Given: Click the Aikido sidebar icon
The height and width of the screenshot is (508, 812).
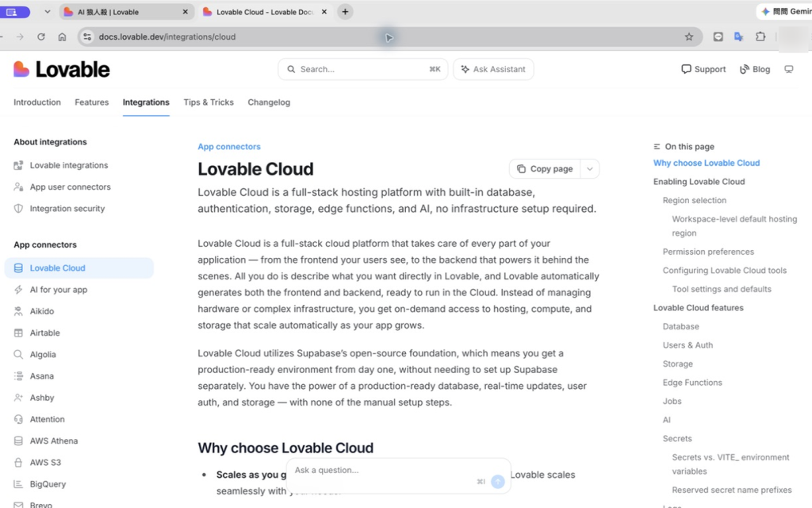Looking at the screenshot, I should tap(18, 311).
